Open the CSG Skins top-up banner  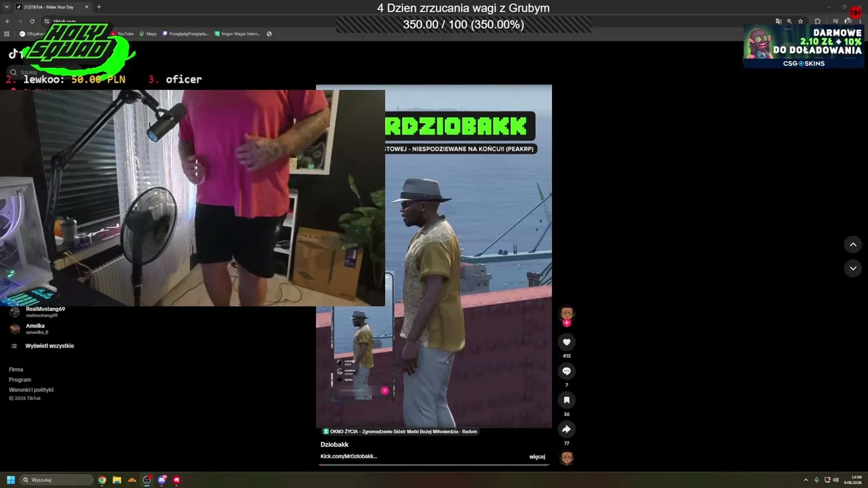(x=804, y=46)
